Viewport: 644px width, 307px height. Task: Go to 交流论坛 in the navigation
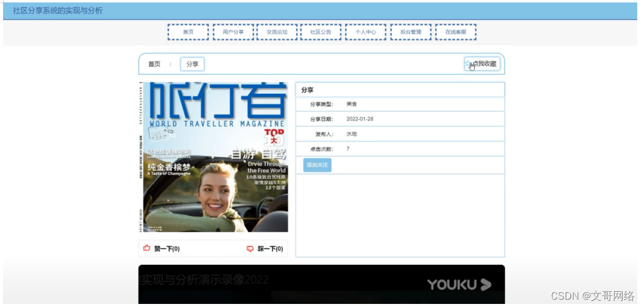point(277,32)
